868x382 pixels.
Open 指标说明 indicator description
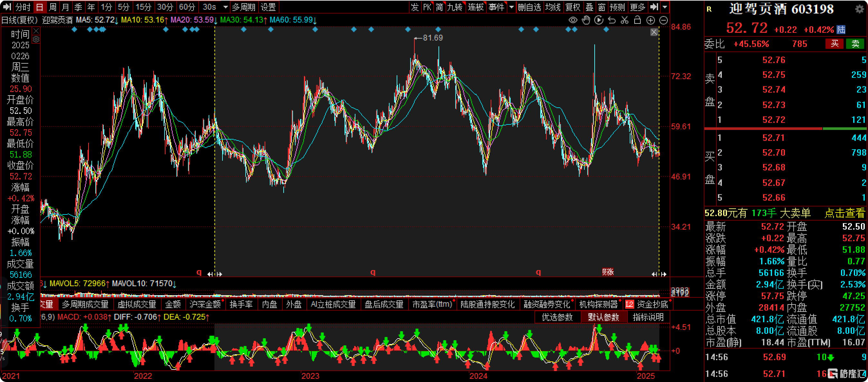pyautogui.click(x=648, y=317)
